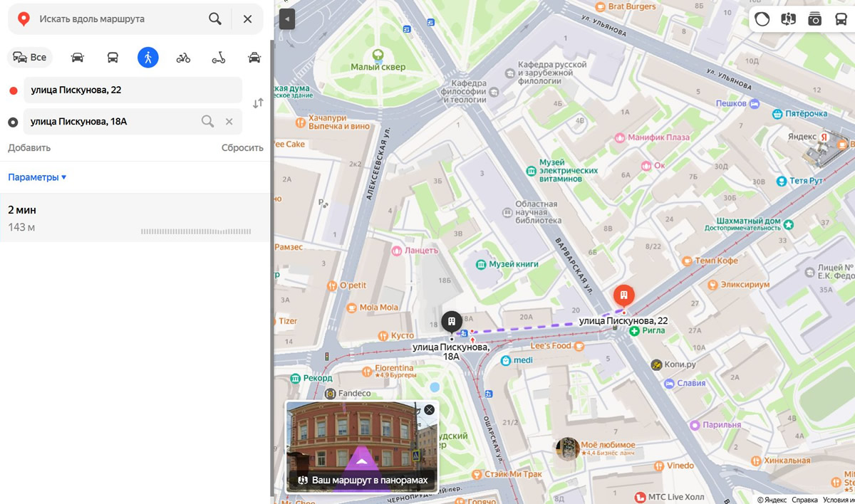Click the search magnifier icon

click(x=214, y=19)
